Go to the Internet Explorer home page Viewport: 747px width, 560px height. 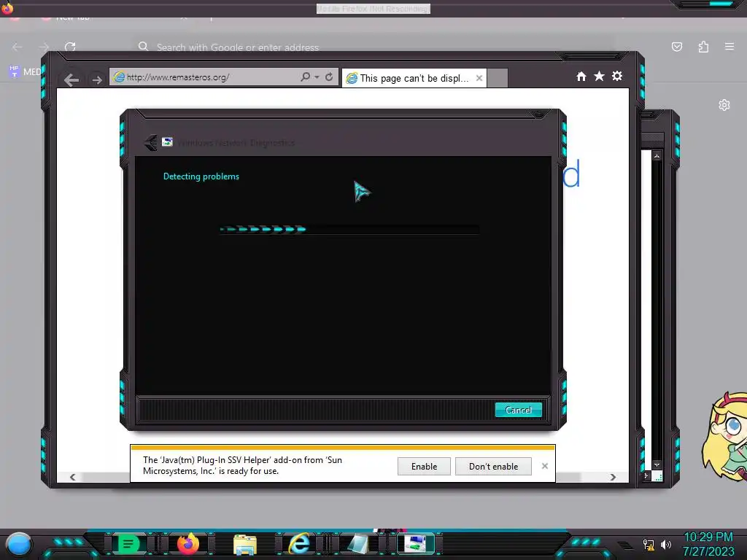581,76
